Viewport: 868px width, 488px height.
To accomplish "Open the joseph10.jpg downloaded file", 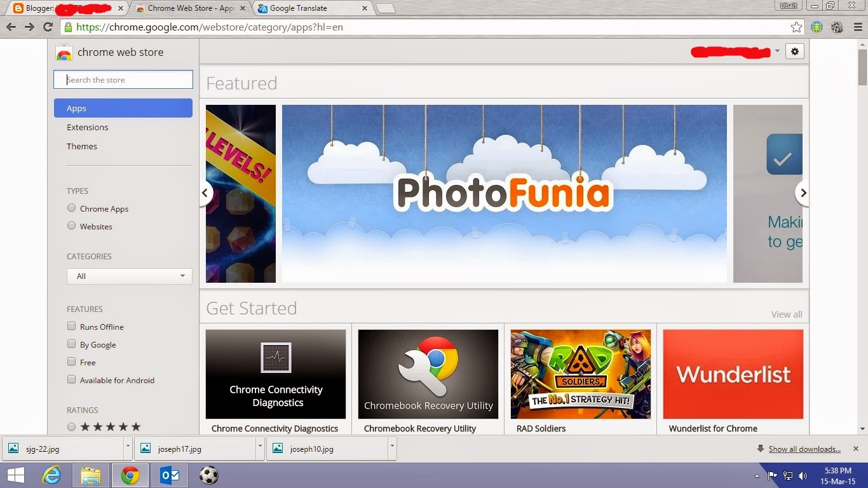I will coord(328,448).
